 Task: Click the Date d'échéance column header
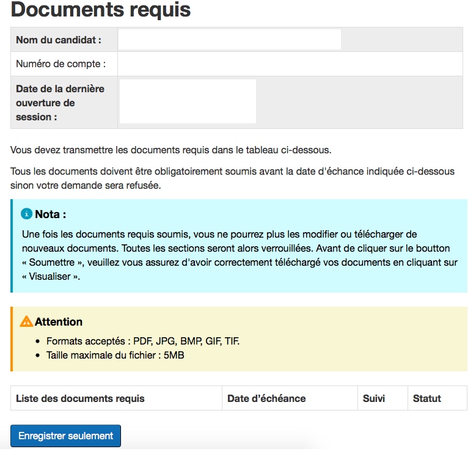(x=266, y=398)
